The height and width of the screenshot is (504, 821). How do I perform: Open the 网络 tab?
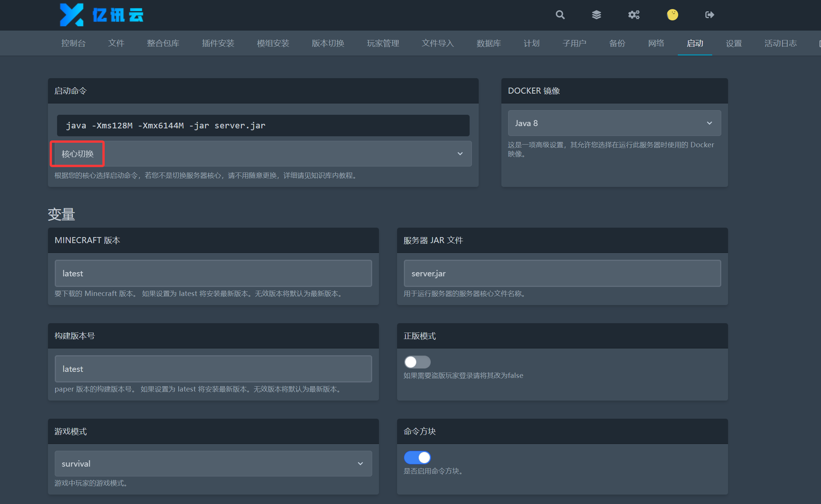click(x=656, y=43)
